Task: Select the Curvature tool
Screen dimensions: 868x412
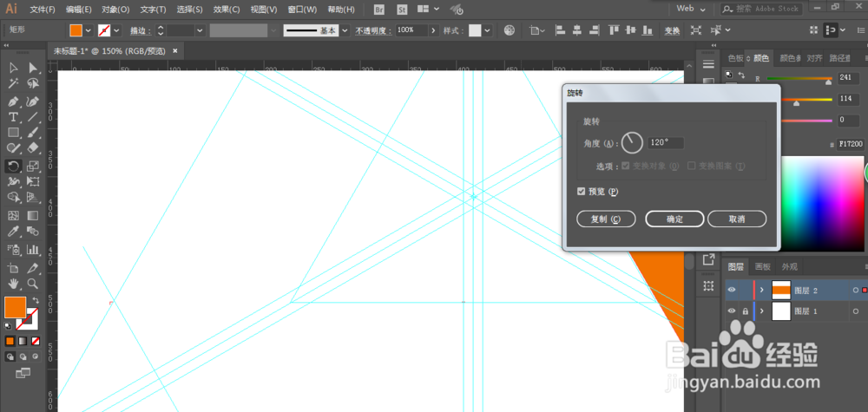Action: coord(33,101)
